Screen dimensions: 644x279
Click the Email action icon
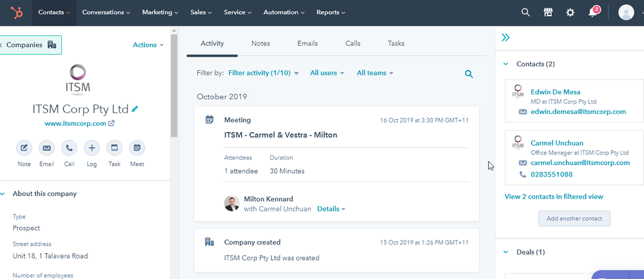point(47,148)
